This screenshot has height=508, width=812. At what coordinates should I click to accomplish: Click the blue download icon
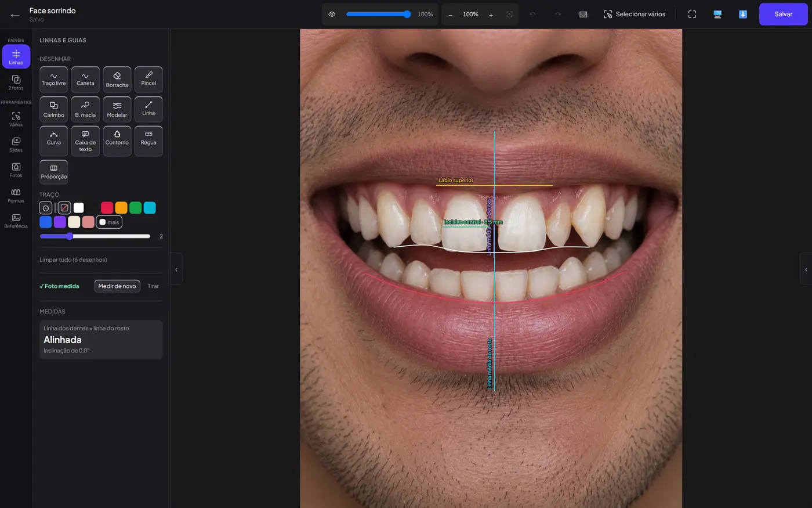742,15
